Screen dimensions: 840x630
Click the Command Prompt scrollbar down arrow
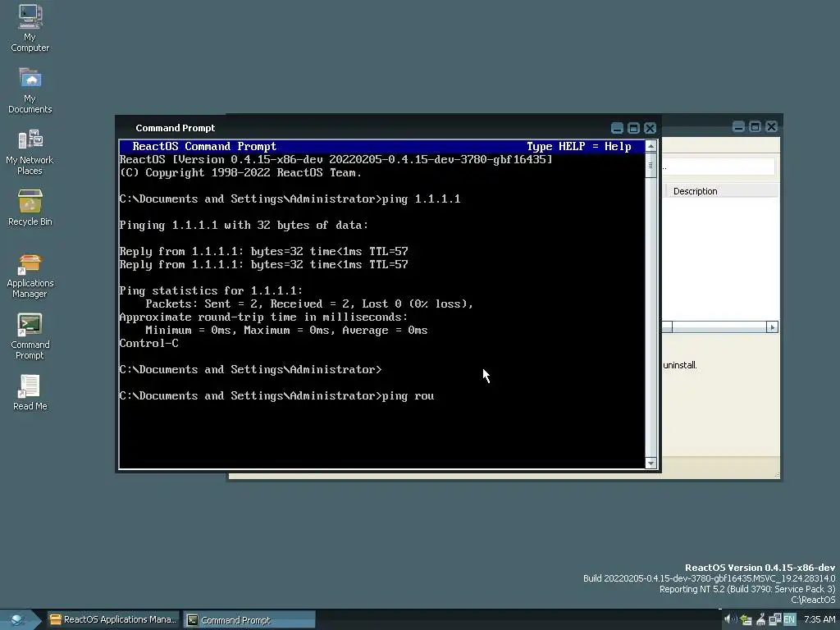point(651,463)
